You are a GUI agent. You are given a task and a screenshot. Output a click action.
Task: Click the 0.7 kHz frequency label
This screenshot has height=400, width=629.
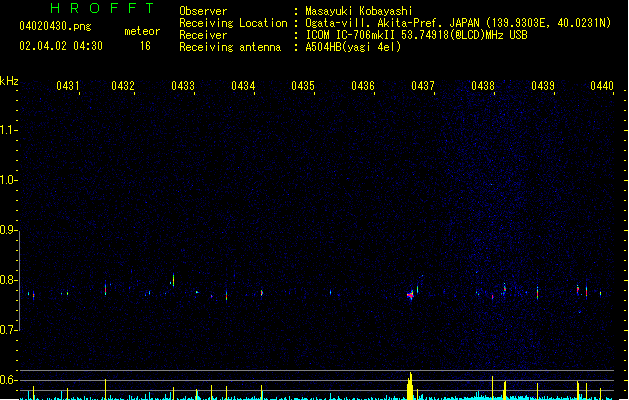pos(8,330)
